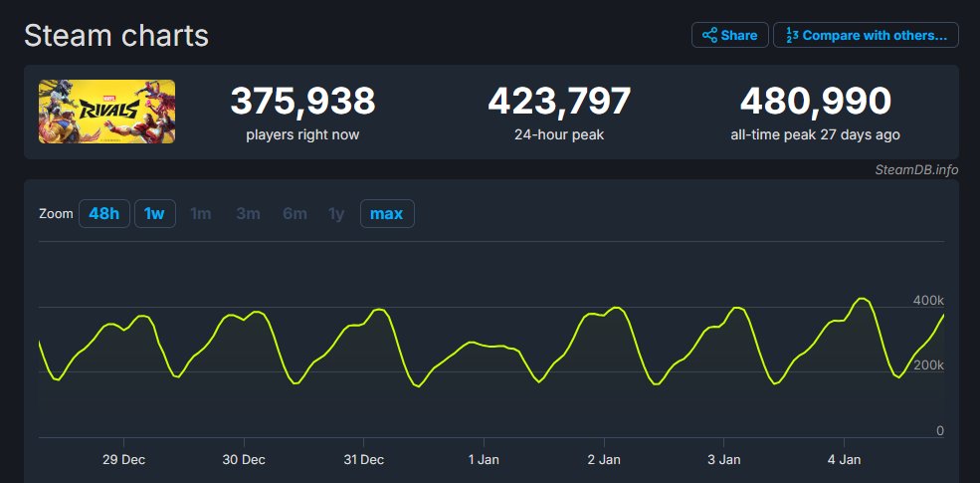Click the 2 Jan axis label
Image resolution: width=980 pixels, height=483 pixels.
(x=604, y=460)
